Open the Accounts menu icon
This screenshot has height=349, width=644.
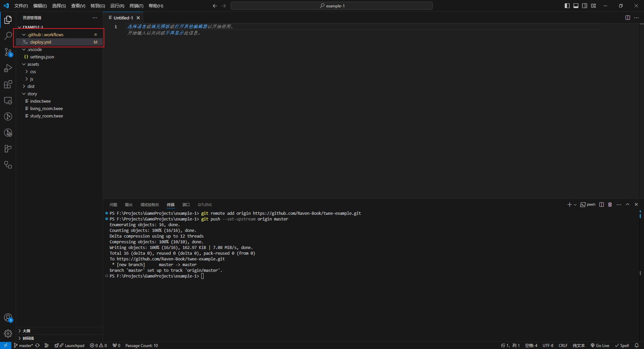tap(8, 317)
